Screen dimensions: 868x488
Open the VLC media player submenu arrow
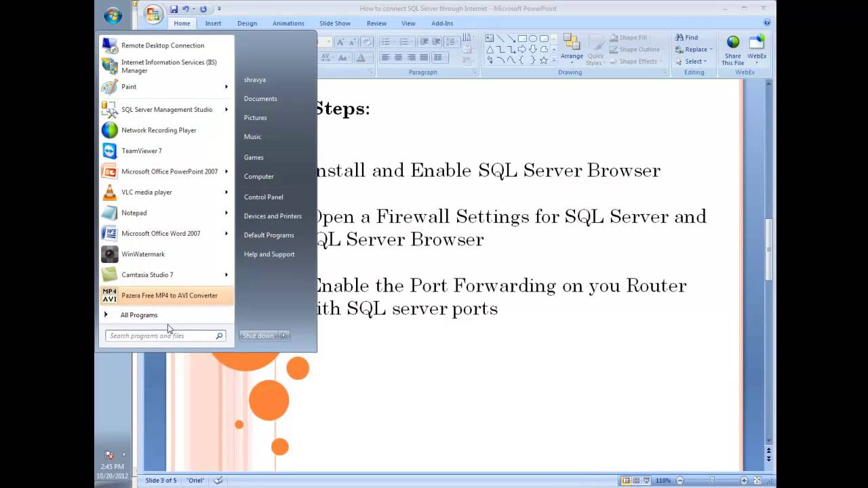point(226,192)
